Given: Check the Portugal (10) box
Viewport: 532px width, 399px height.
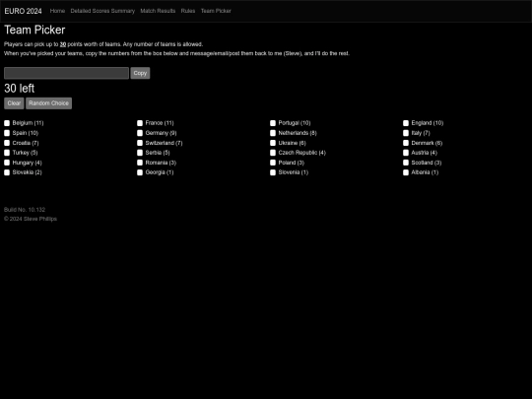Looking at the screenshot, I should click(x=273, y=123).
